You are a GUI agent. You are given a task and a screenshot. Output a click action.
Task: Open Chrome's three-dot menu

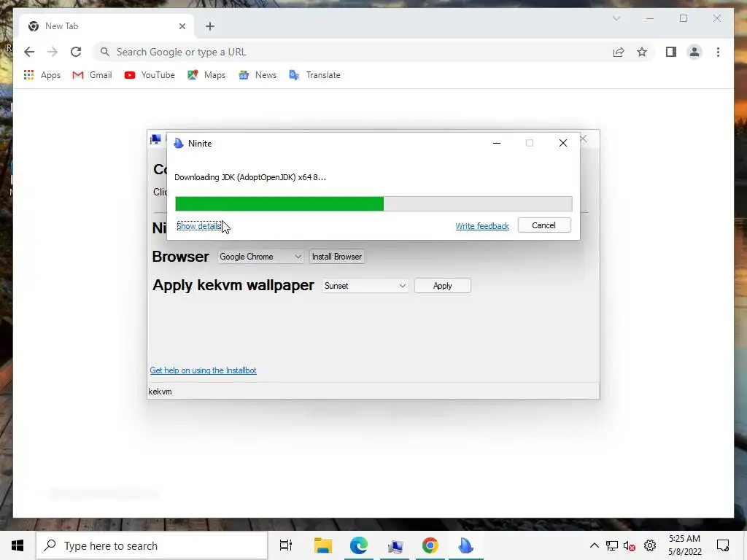coord(718,52)
